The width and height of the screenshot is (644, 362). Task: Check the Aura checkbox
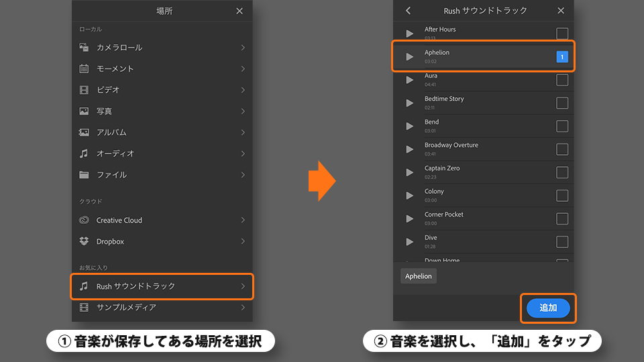pos(562,80)
